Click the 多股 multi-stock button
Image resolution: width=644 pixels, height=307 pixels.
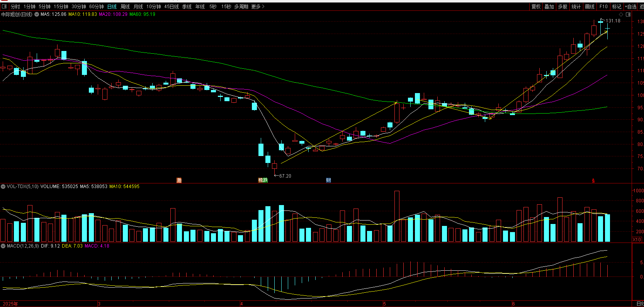[x=562, y=7]
